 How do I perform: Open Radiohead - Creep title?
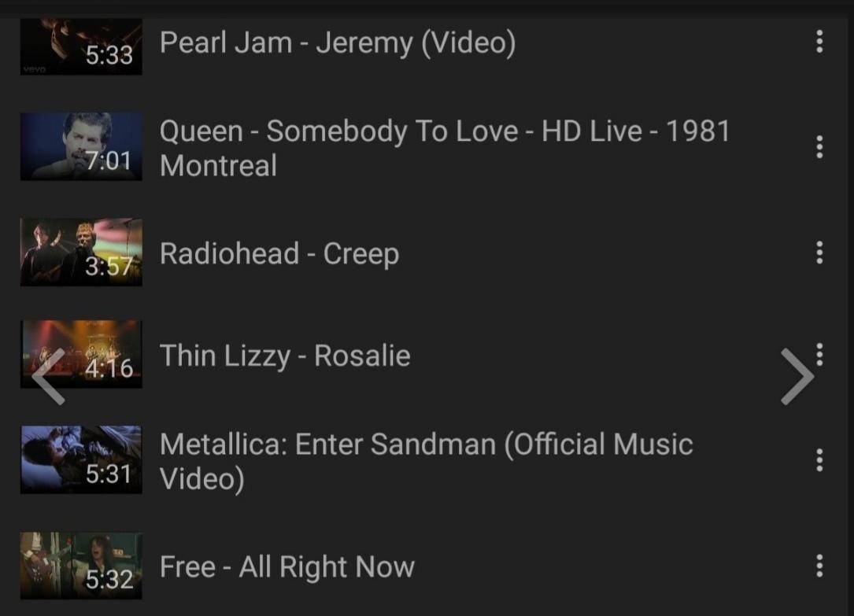pos(279,254)
